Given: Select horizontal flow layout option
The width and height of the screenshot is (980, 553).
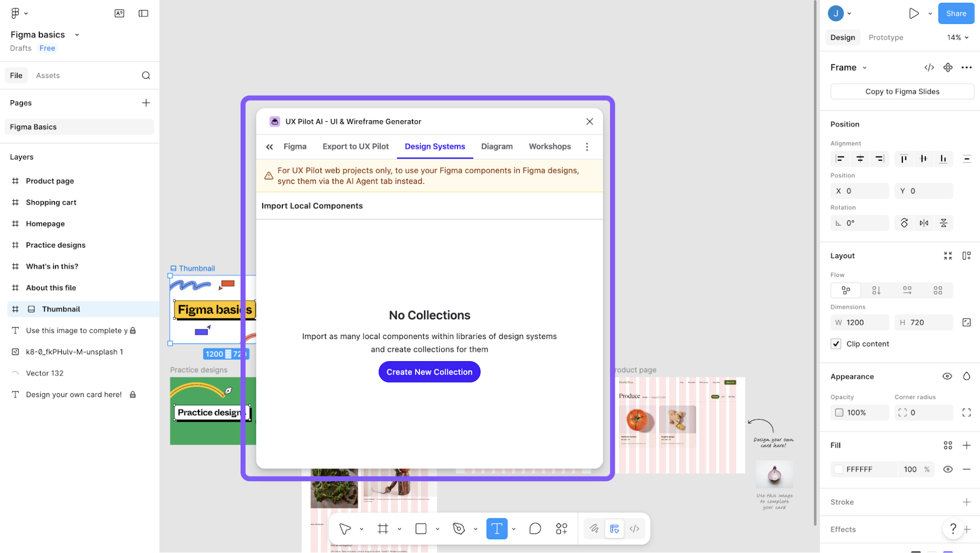Looking at the screenshot, I should click(x=907, y=290).
